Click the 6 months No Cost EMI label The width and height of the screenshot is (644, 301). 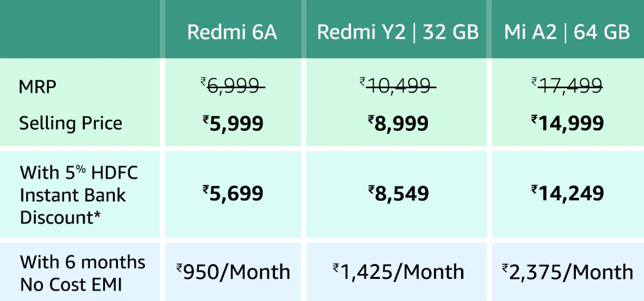82,273
